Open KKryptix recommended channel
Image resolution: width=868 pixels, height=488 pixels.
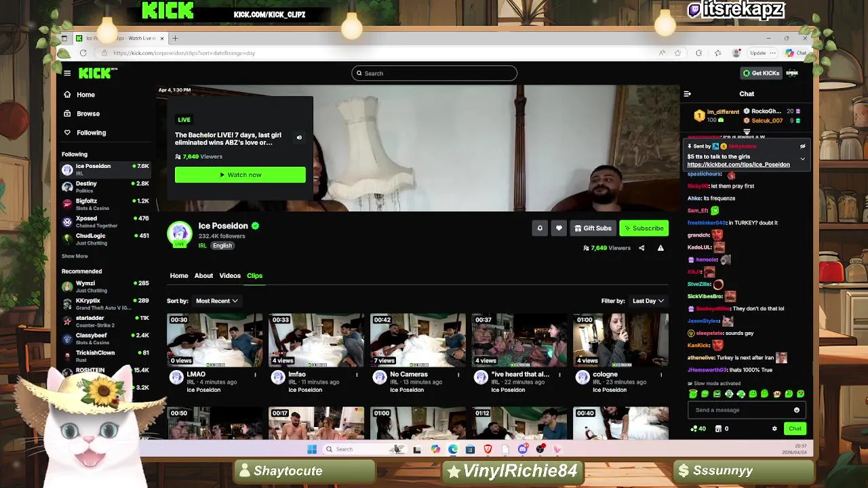105,304
